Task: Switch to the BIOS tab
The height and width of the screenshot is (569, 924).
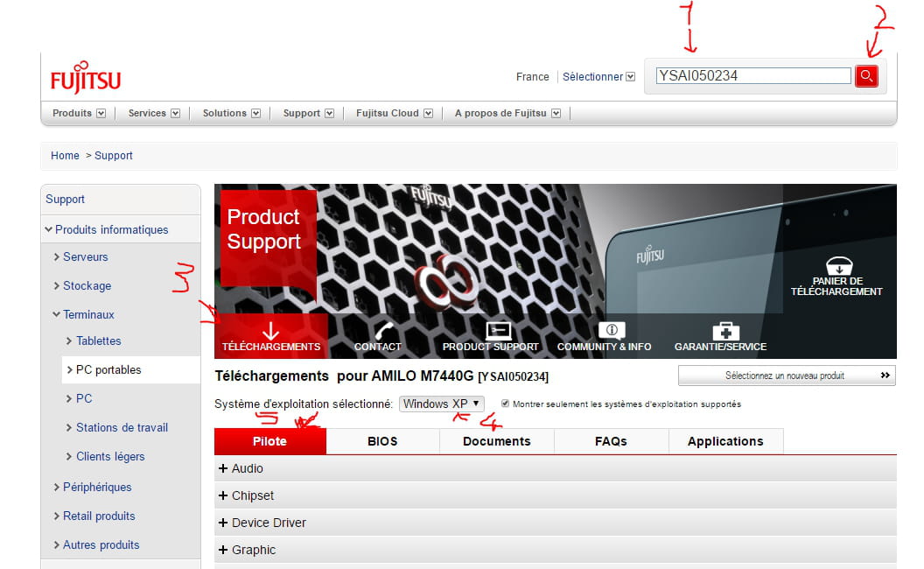Action: [382, 441]
